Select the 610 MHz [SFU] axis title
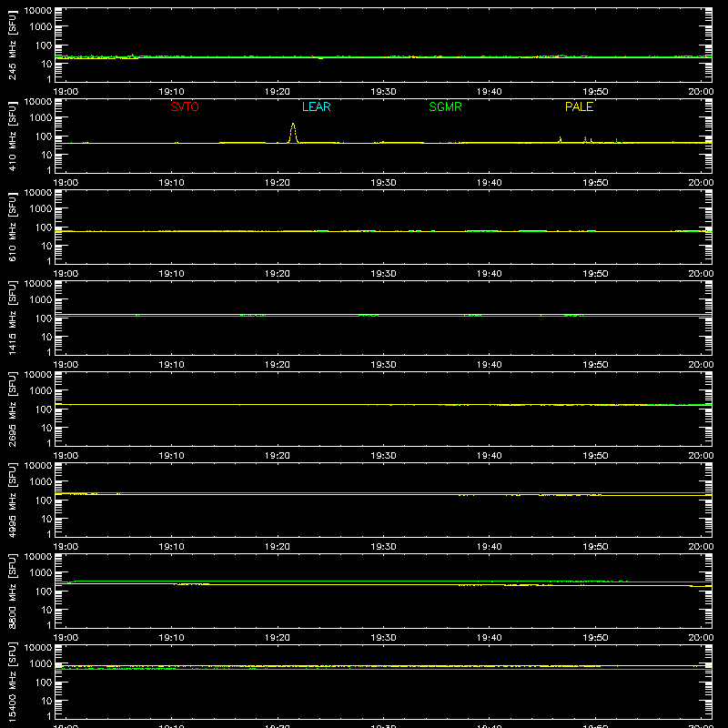Viewport: 728px width, 728px height. [x=13, y=227]
